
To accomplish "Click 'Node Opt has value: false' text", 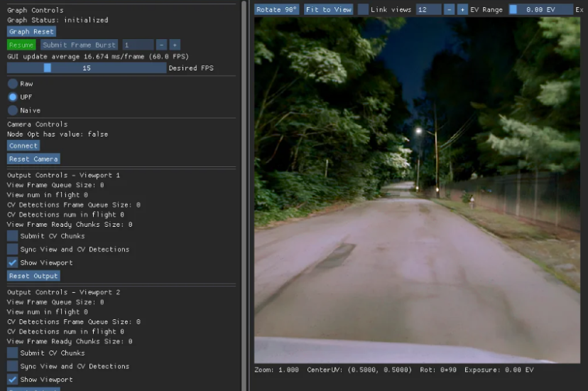I will click(x=58, y=134).
